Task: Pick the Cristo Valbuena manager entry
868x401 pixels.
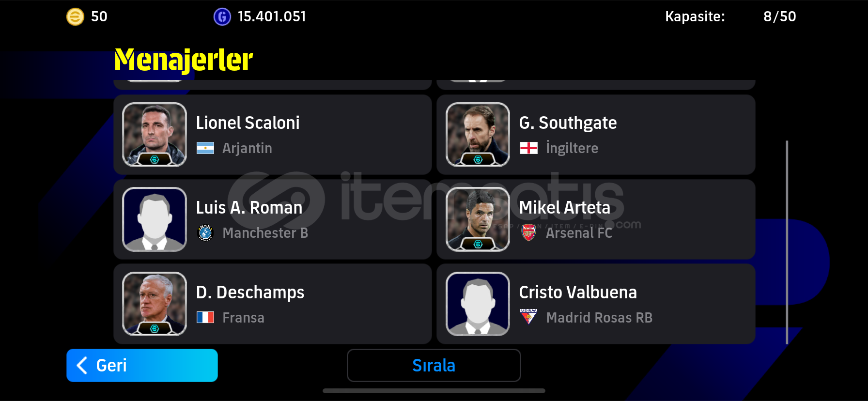Action: (x=596, y=304)
